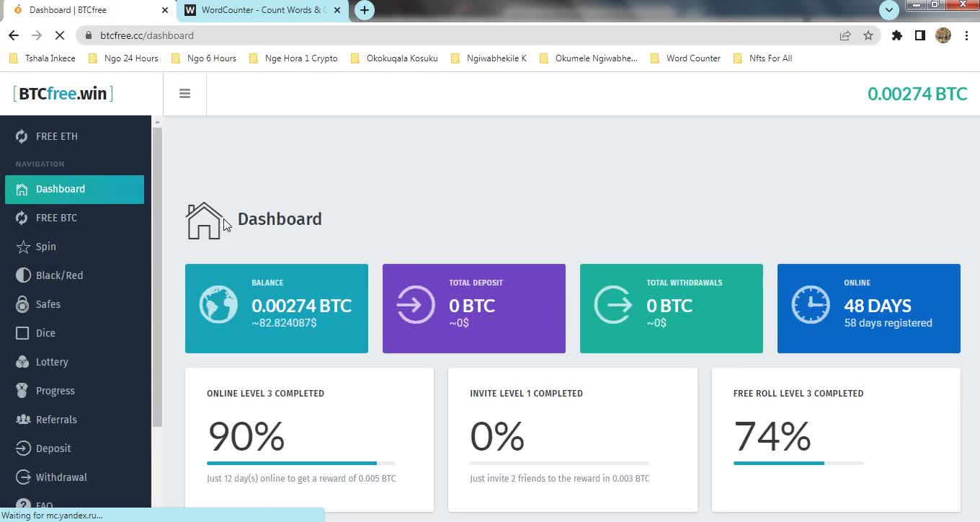This screenshot has width=980, height=522.
Task: Open the browser extensions puzzle icon
Action: point(897,35)
